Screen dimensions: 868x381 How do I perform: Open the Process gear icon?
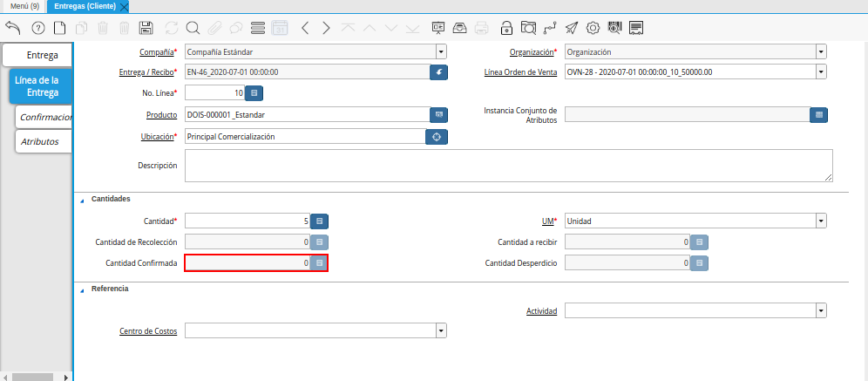coord(593,28)
